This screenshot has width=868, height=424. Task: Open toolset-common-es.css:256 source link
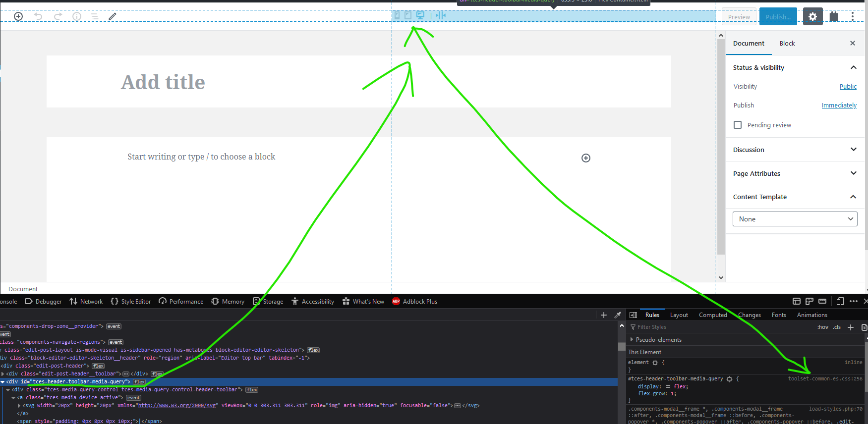tap(825, 378)
